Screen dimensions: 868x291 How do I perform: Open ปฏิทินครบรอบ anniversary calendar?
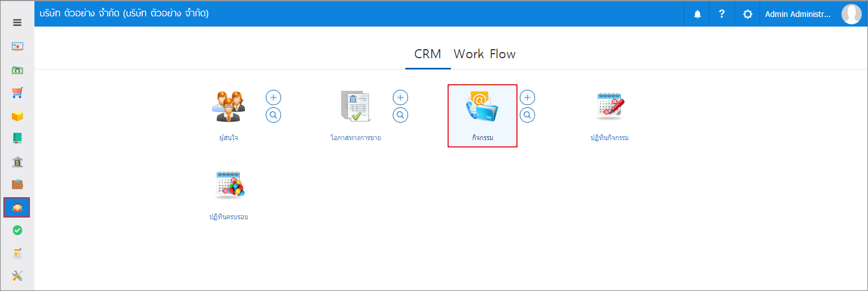coord(229,195)
